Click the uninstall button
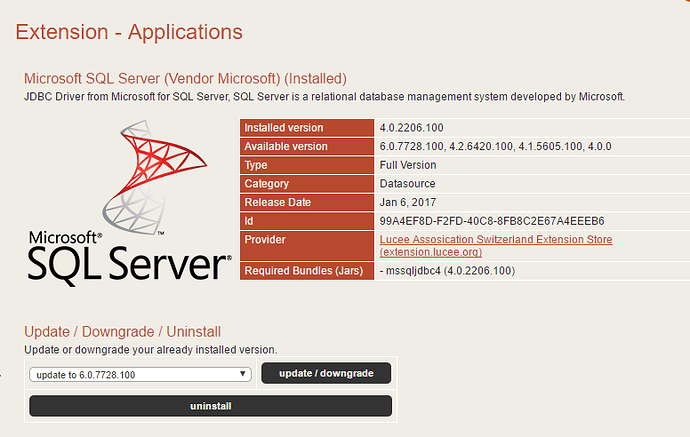The height and width of the screenshot is (437, 690). pos(210,406)
